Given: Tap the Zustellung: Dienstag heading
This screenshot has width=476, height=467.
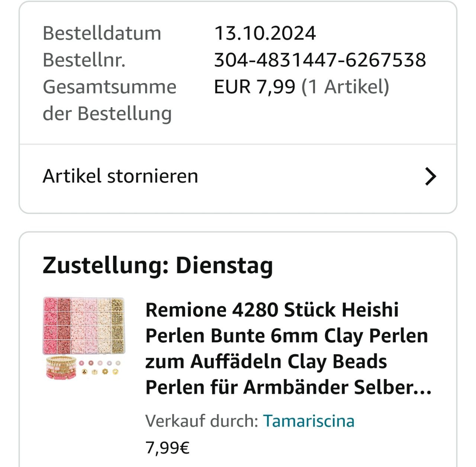Looking at the screenshot, I should tap(158, 265).
